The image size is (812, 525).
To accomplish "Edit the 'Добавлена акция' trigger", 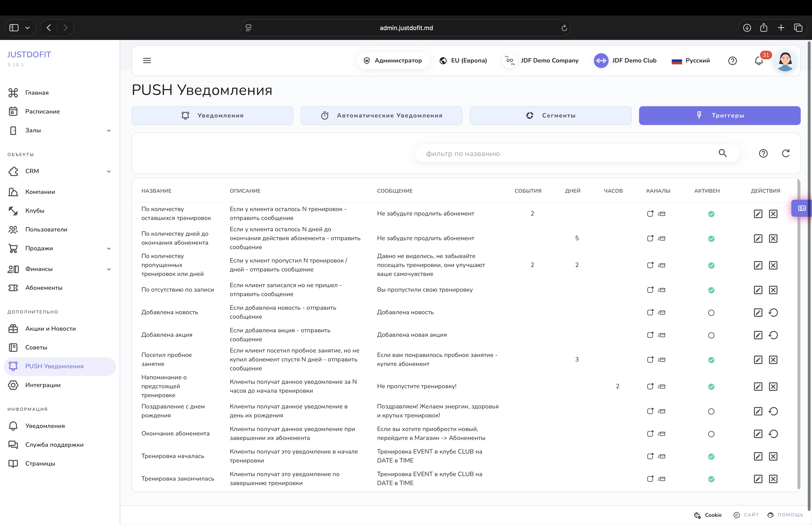I will [758, 335].
